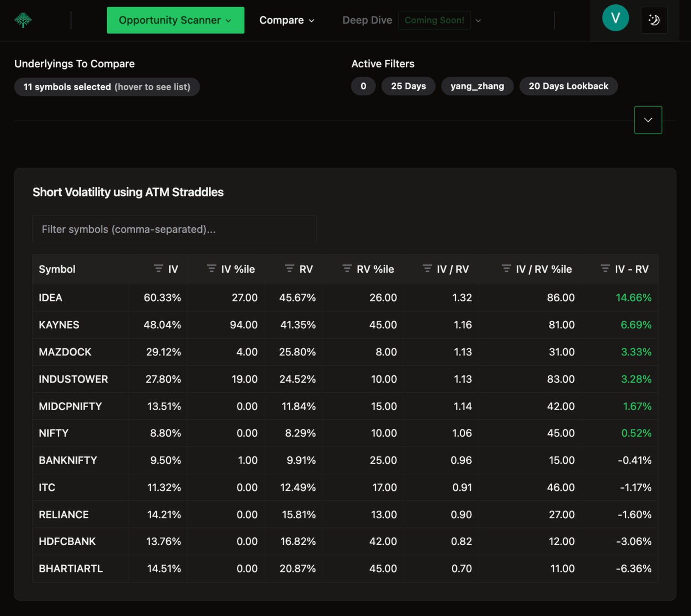Open the Compare menu
Image resolution: width=691 pixels, height=616 pixels.
[x=287, y=20]
